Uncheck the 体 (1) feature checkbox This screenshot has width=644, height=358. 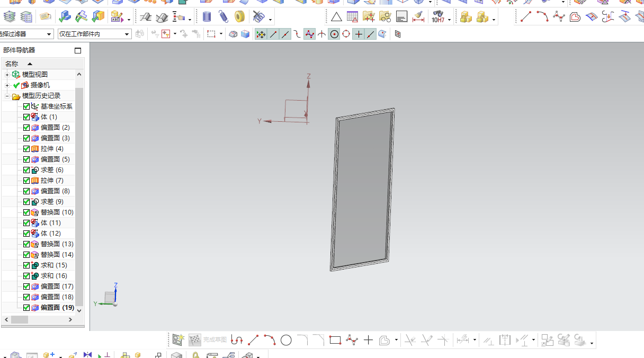(26, 117)
